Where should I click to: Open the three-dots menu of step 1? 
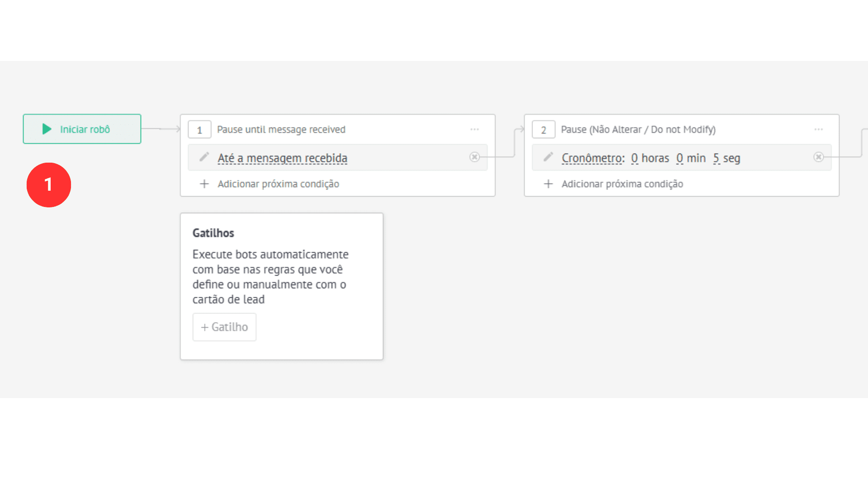[x=474, y=129]
